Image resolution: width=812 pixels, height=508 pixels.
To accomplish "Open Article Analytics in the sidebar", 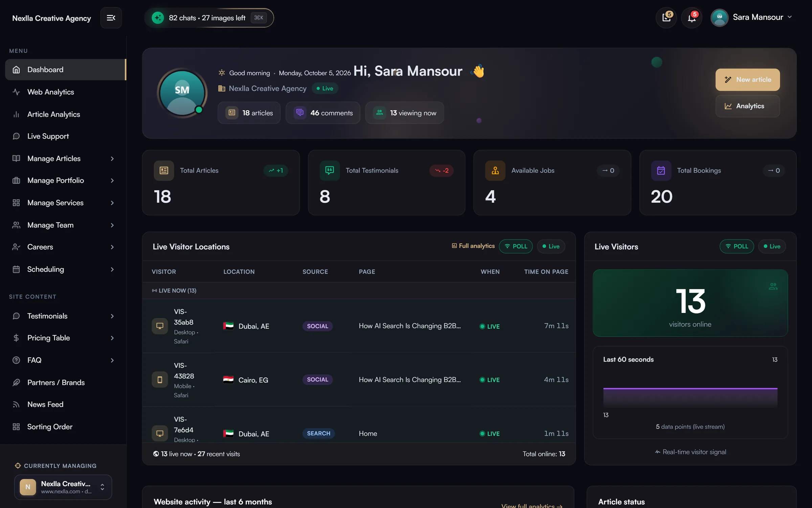I will [x=66, y=114].
